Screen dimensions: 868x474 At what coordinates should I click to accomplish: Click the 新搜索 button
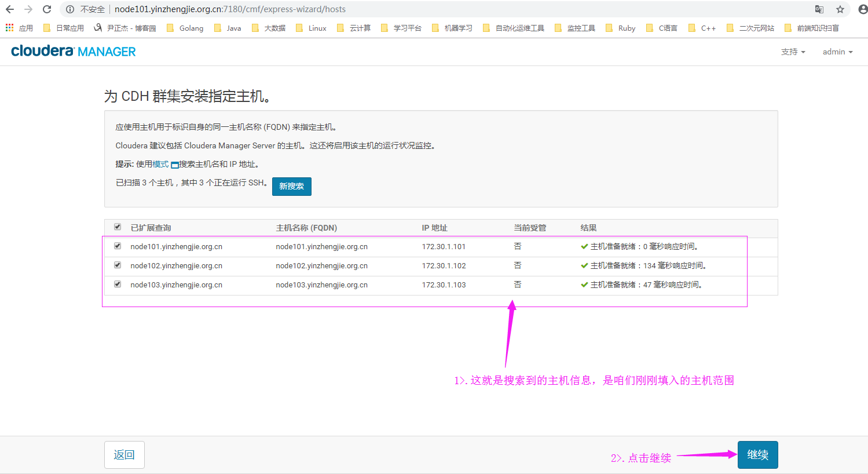point(292,187)
